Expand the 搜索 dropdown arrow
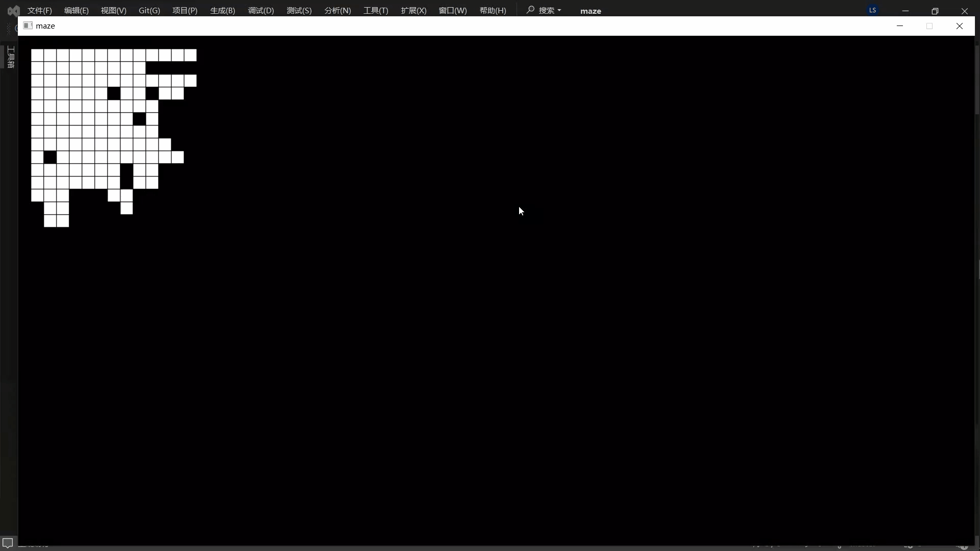This screenshot has width=980, height=551. click(559, 10)
